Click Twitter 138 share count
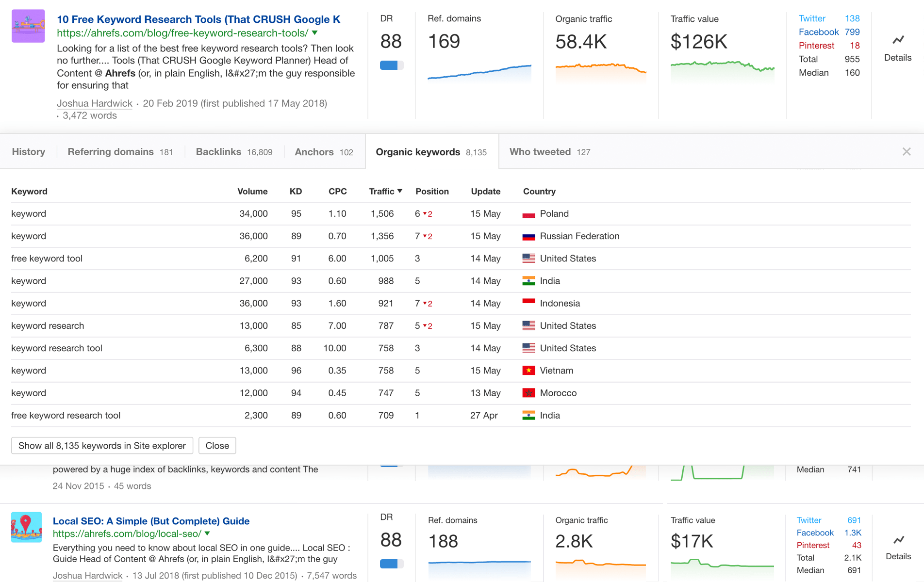 pyautogui.click(x=829, y=18)
